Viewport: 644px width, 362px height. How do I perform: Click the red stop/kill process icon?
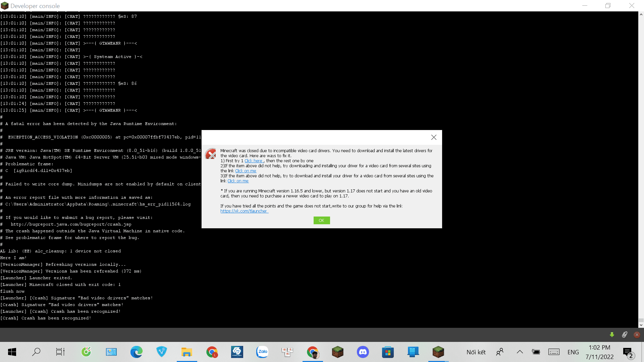click(x=637, y=335)
